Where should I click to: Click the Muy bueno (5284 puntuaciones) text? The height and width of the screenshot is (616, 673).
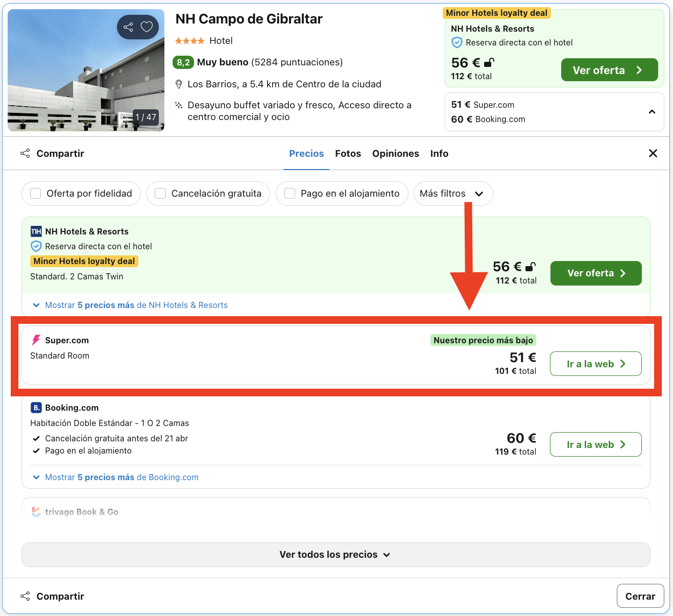tap(270, 62)
